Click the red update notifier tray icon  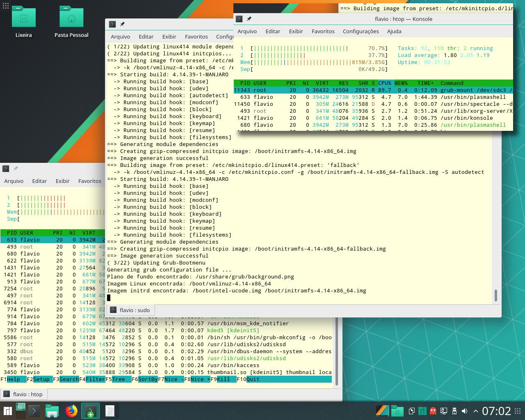tap(433, 411)
